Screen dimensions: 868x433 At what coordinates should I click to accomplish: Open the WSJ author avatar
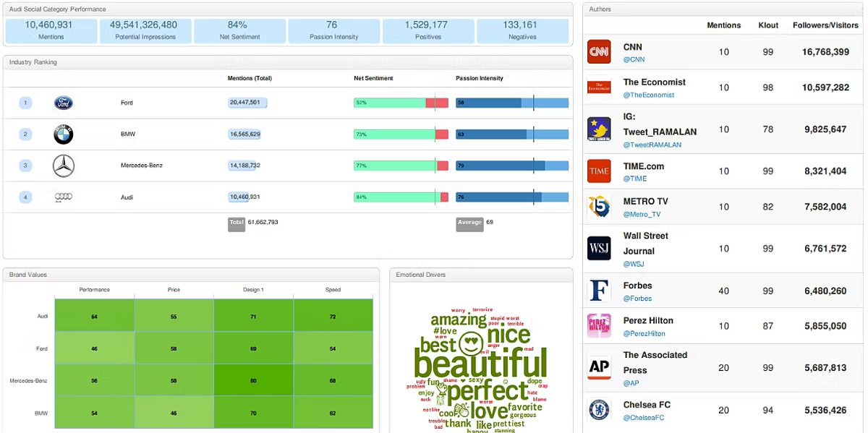coord(599,248)
